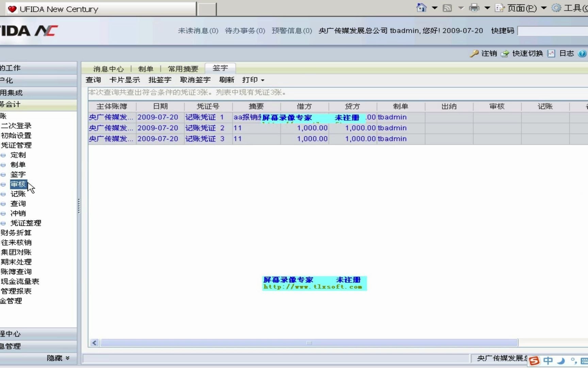Screen dimensions: 588x368
Task: Click the UFIDA New Century browser tab
Action: coord(101,9)
